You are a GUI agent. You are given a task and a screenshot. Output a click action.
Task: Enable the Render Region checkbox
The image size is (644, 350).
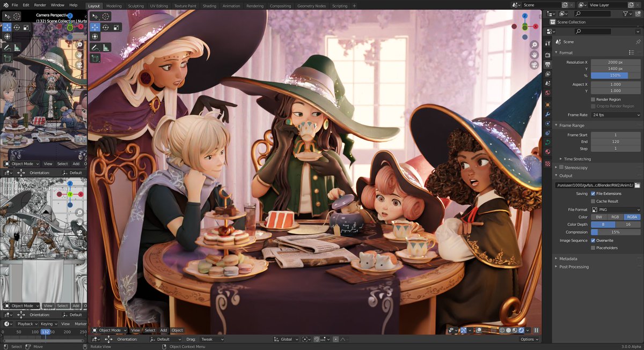coord(593,99)
